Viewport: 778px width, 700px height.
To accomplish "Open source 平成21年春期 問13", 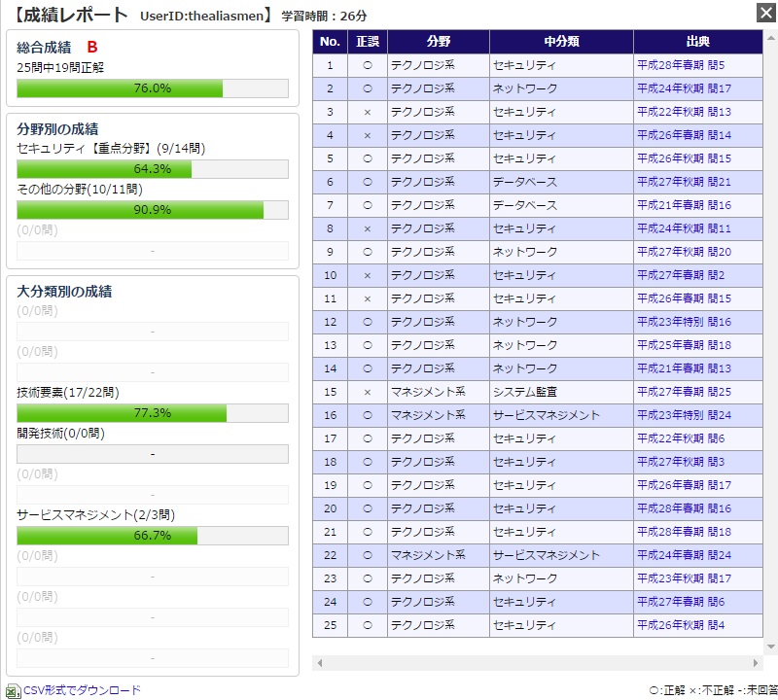I will pos(685,368).
